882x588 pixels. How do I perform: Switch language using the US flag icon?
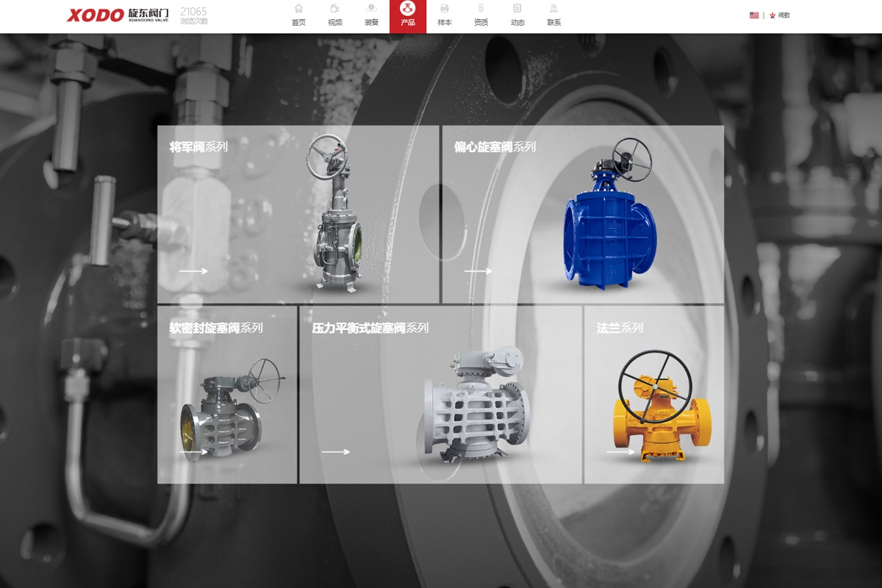tap(754, 15)
